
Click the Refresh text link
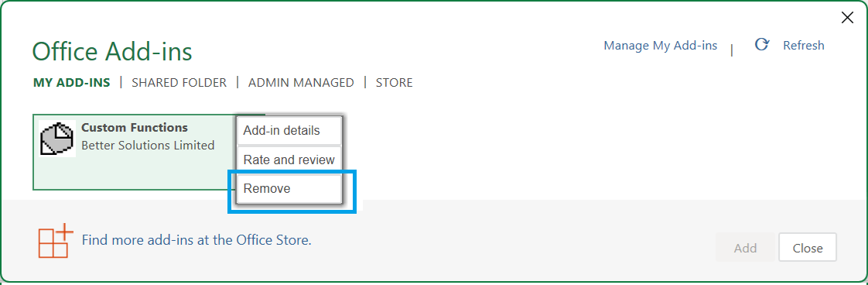803,46
